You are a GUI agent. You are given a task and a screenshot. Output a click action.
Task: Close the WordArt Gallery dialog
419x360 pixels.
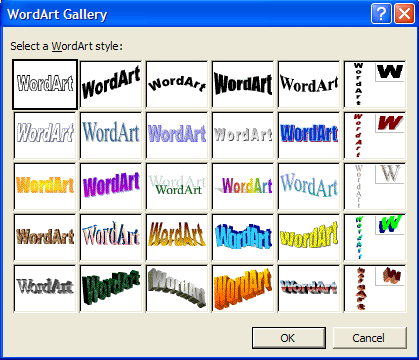tap(404, 14)
